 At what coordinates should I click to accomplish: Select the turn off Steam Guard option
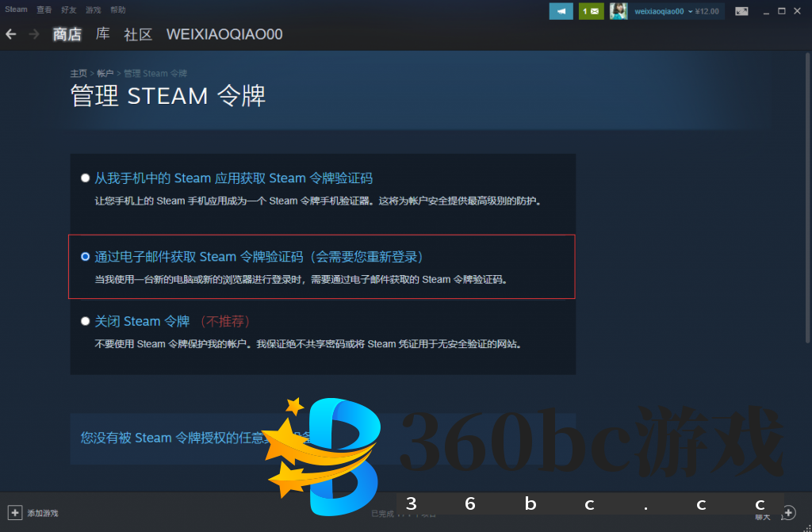(x=85, y=321)
